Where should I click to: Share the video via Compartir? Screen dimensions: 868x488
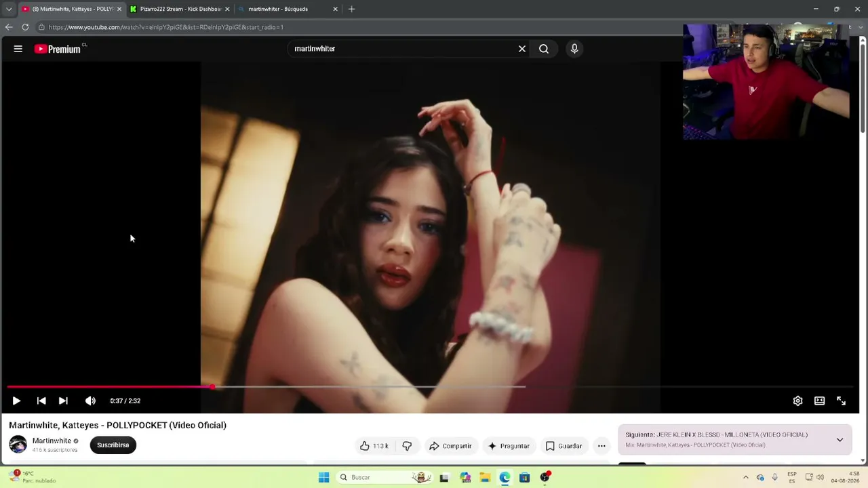450,446
